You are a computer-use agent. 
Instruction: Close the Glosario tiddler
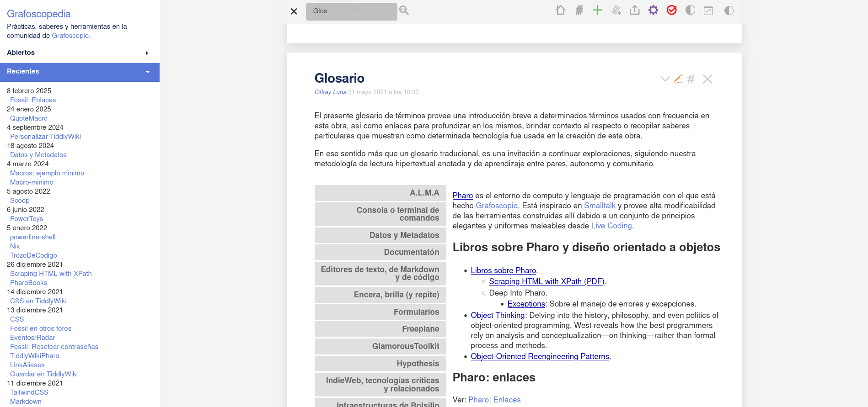[707, 79]
